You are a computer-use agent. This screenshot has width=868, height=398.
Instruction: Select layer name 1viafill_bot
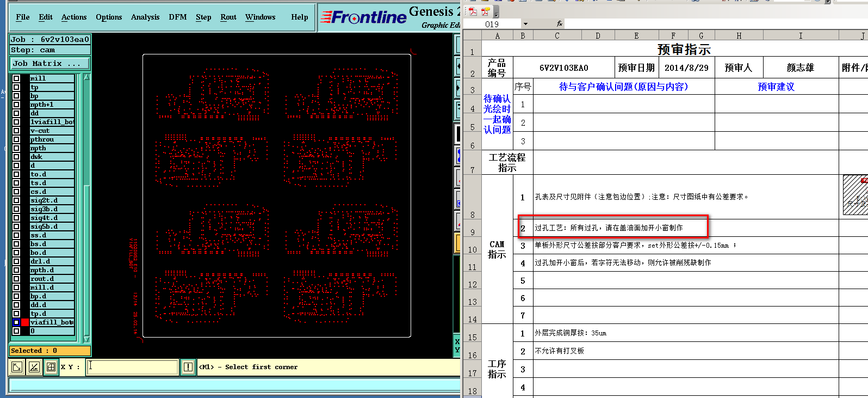52,122
